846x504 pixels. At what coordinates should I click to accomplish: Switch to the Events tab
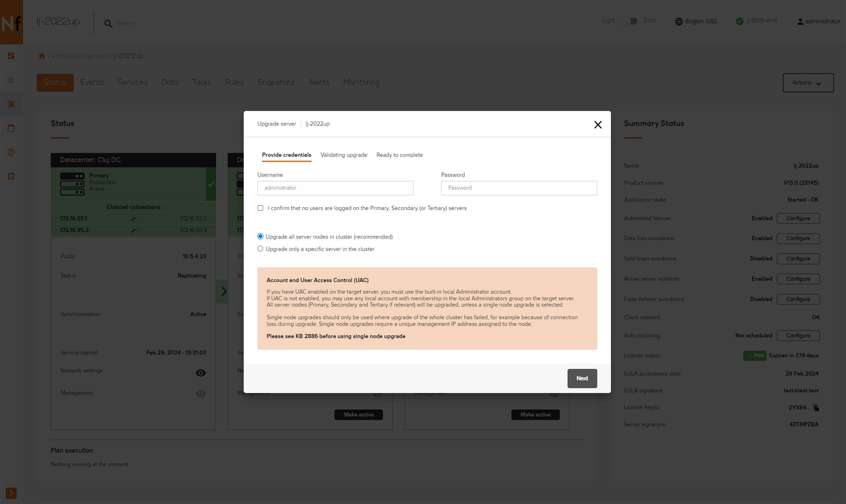point(92,83)
